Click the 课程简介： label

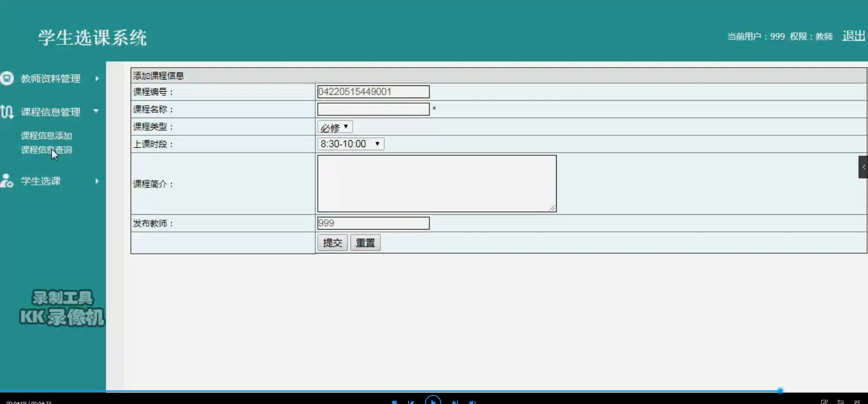pyautogui.click(x=153, y=184)
